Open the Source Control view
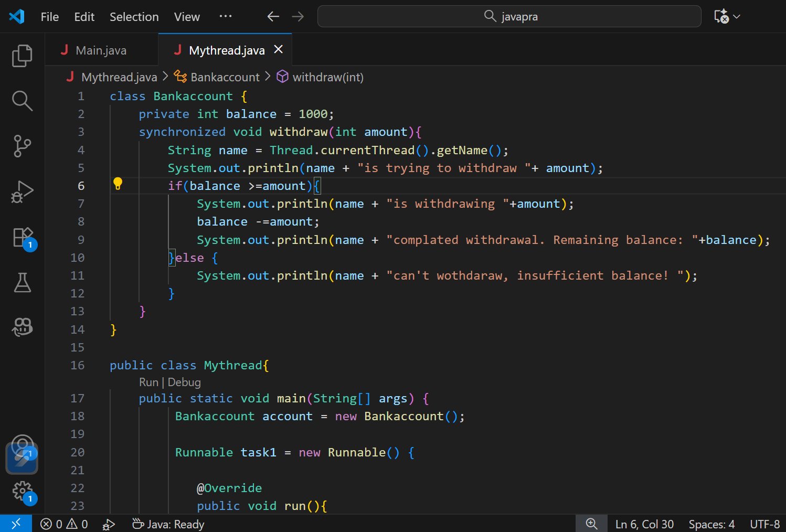The width and height of the screenshot is (786, 532). click(22, 146)
